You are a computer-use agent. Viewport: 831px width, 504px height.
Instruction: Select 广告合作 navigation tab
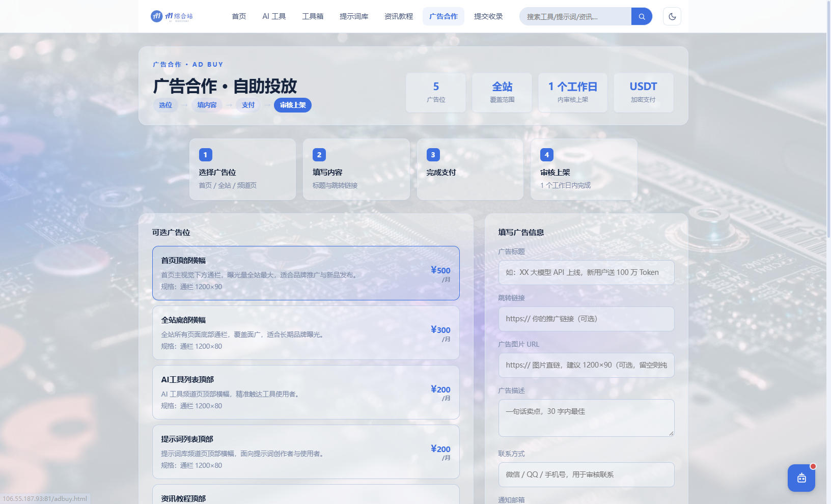(x=444, y=16)
